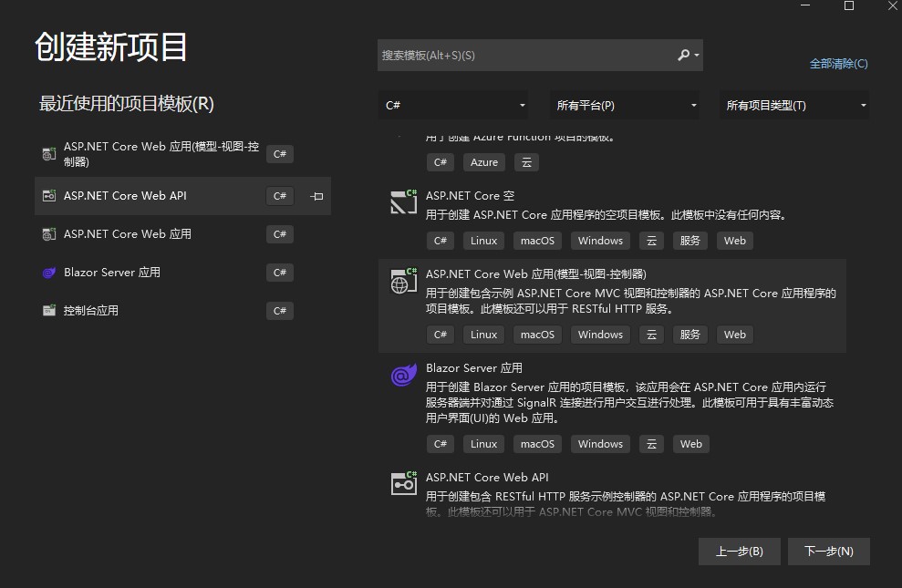Click macOS tag under Blazor Server 应用

pos(537,444)
